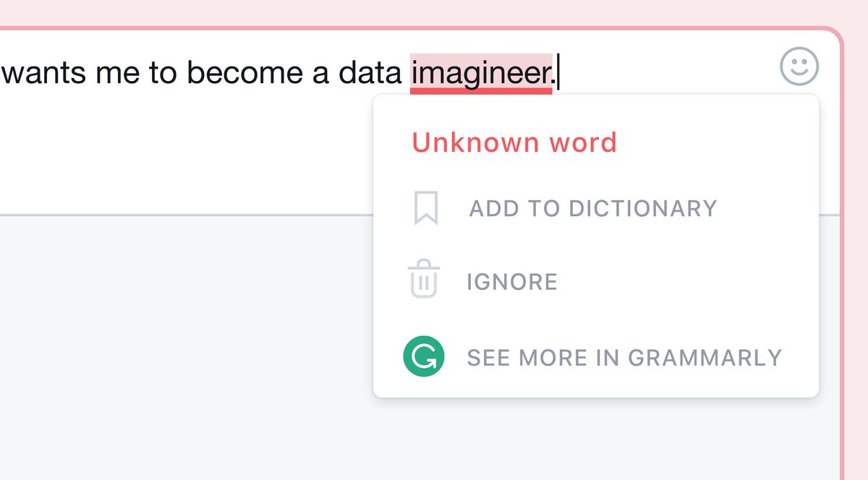Click empty white space below the sentence
The width and height of the screenshot is (868, 480).
tap(181, 152)
